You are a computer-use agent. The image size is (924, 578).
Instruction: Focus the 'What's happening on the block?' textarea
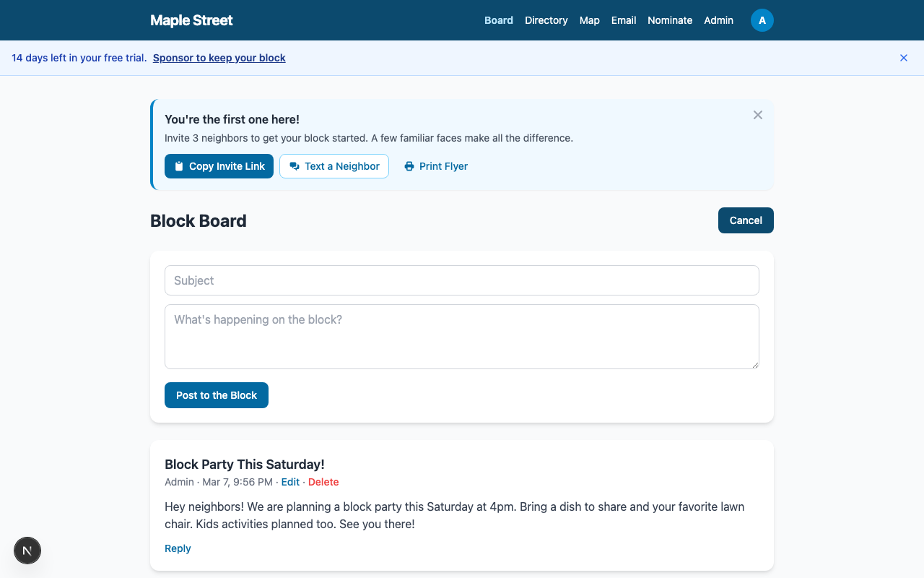[x=461, y=337]
